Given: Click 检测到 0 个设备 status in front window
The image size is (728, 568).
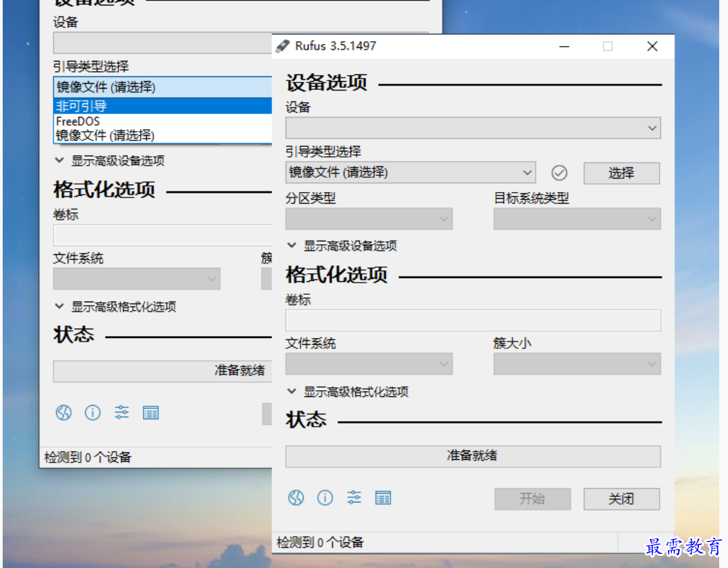Looking at the screenshot, I should [x=320, y=542].
